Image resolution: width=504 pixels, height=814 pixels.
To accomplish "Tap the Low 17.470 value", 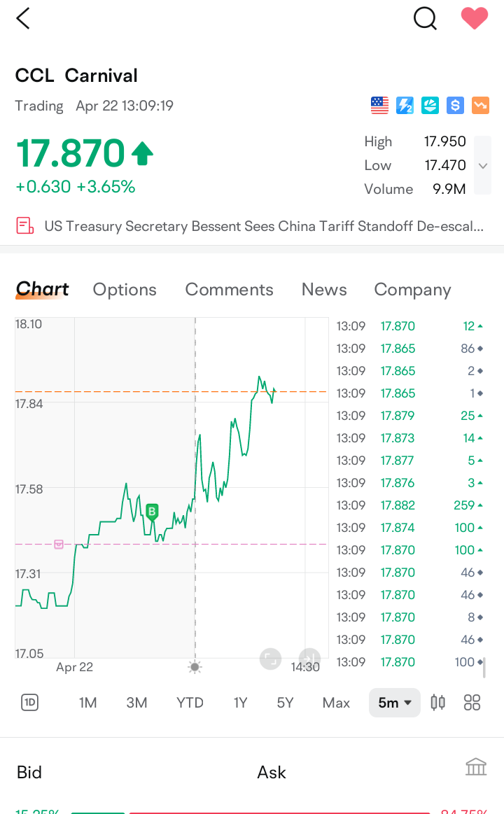I will 444,165.
